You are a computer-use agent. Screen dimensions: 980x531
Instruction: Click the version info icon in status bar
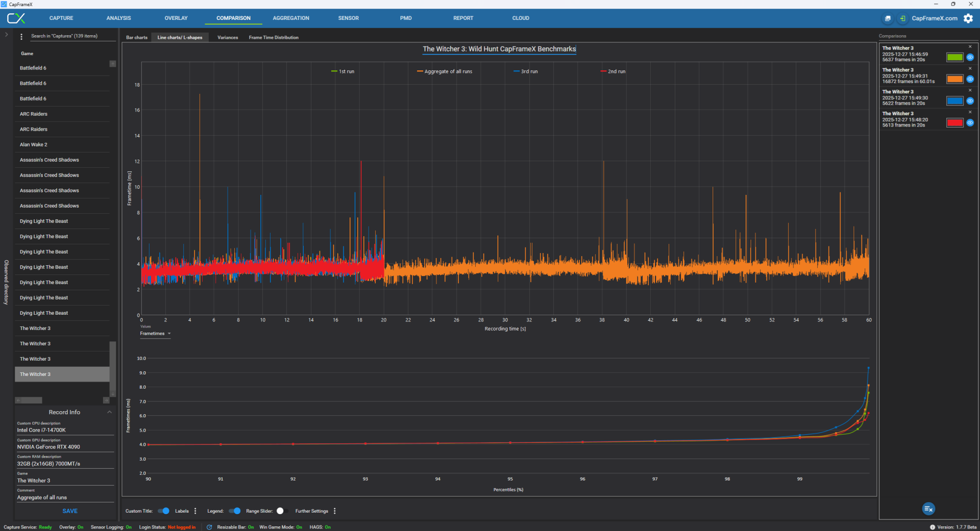(933, 527)
